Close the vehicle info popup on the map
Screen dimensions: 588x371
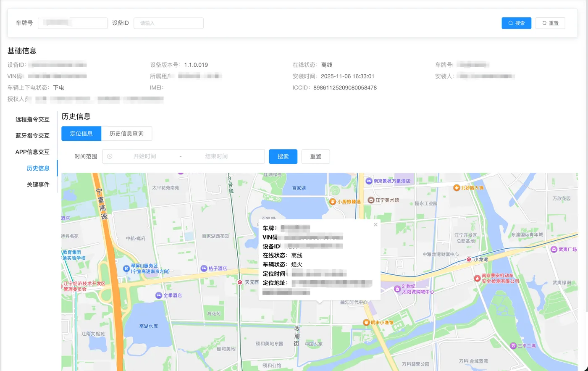(375, 225)
